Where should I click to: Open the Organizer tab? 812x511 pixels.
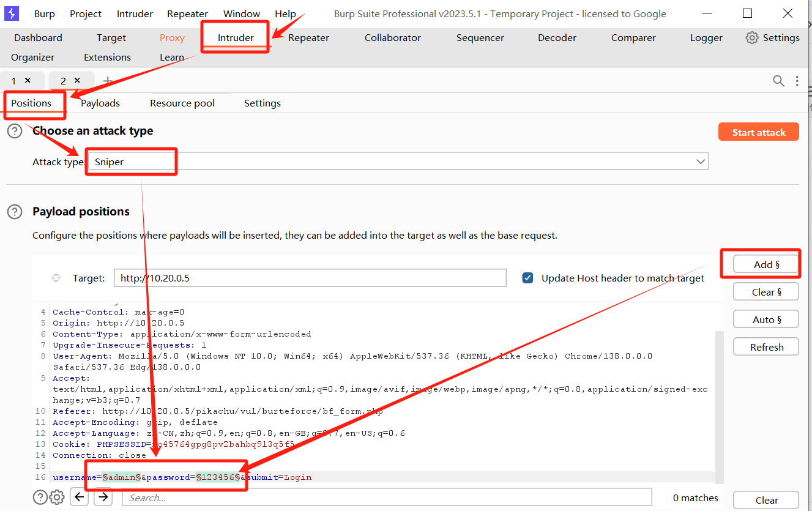click(x=33, y=58)
